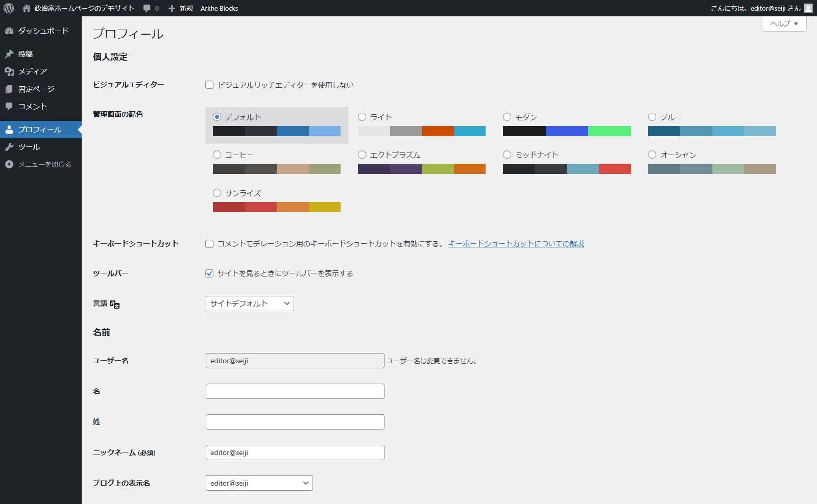Click the サンライズ color palette strip
The image size is (817, 504).
point(277,207)
